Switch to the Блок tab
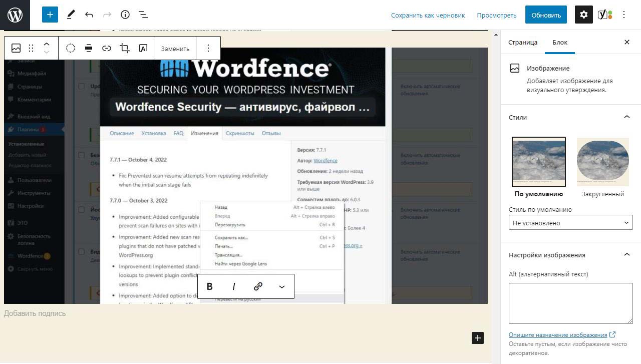641x364 pixels. pos(559,43)
